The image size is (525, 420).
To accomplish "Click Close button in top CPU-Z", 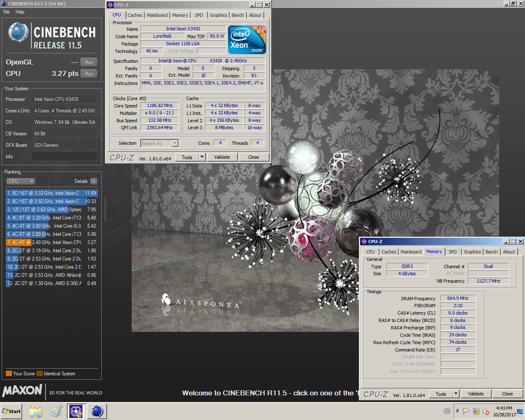I will pos(253,157).
